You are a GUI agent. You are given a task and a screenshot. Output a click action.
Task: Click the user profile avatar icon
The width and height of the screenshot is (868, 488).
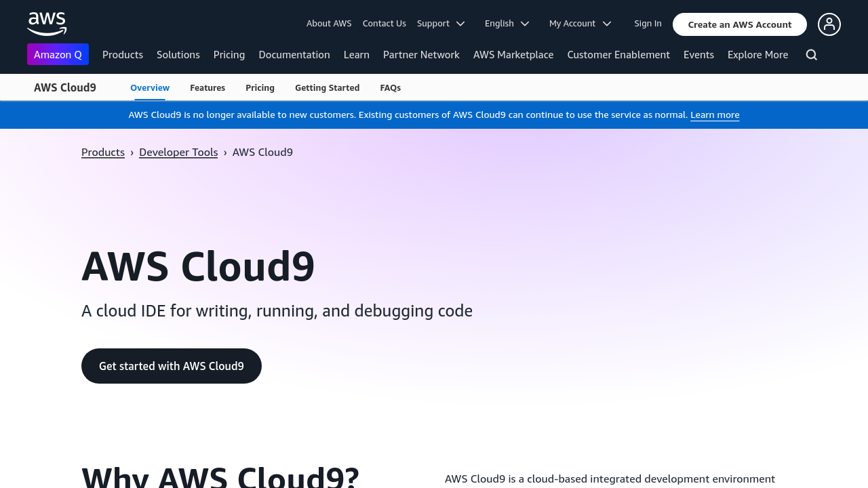tap(829, 24)
